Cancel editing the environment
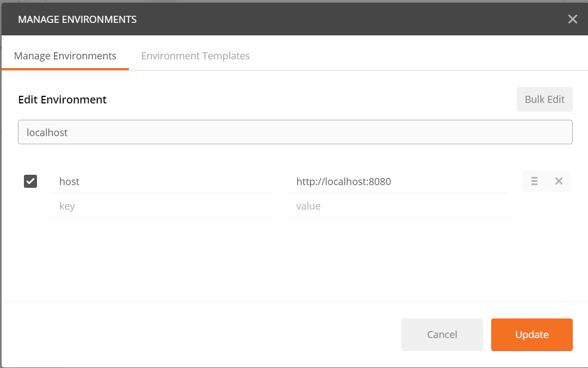 (442, 335)
